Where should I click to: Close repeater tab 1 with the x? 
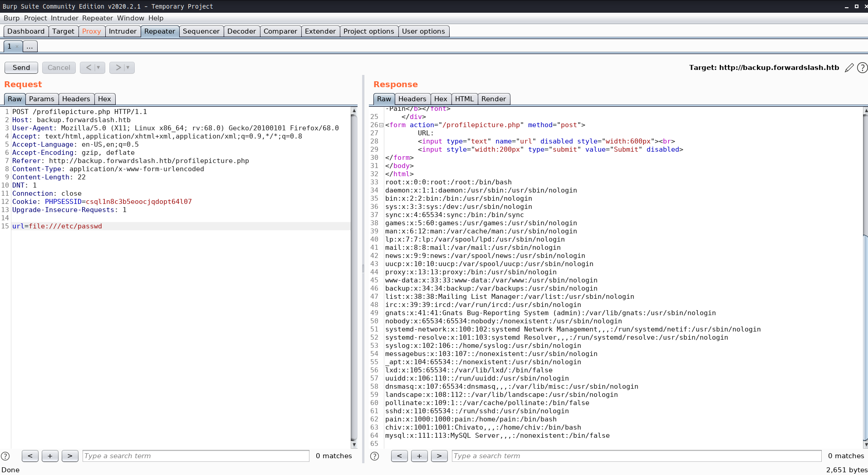(x=17, y=46)
